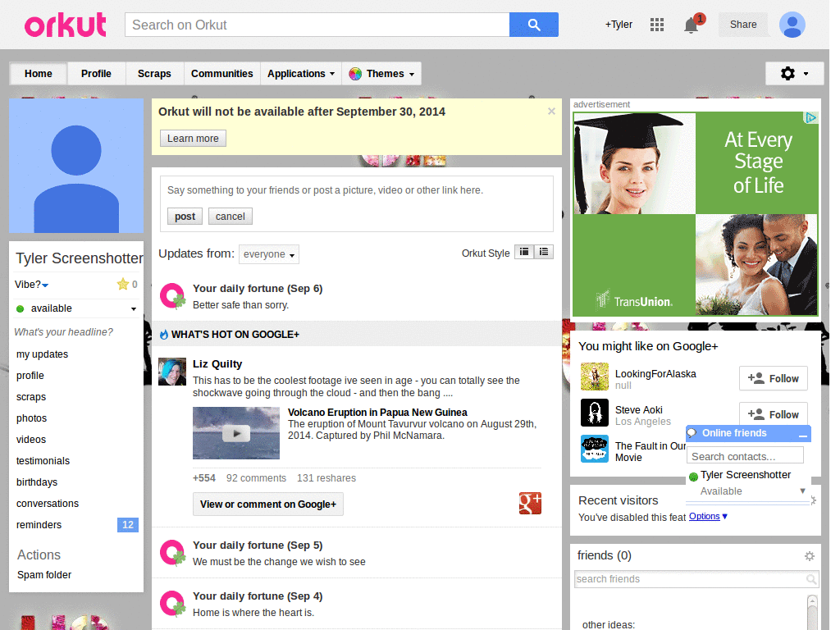Image resolution: width=840 pixels, height=630 pixels.
Task: Click the Share button
Action: click(x=743, y=25)
